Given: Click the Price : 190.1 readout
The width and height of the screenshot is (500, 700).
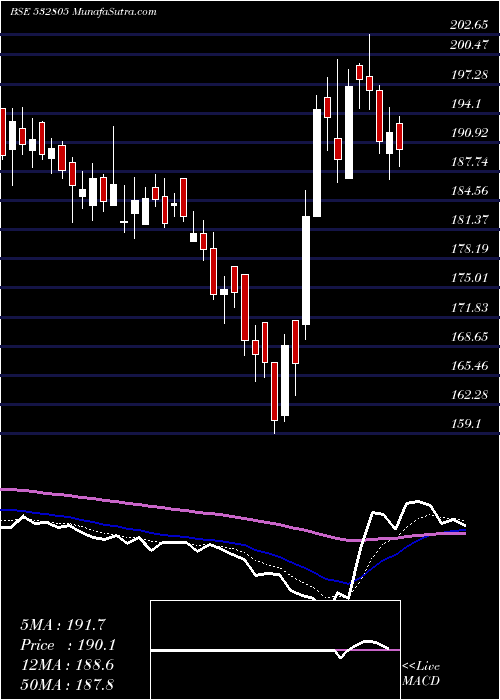Looking at the screenshot, I should click(x=68, y=645).
